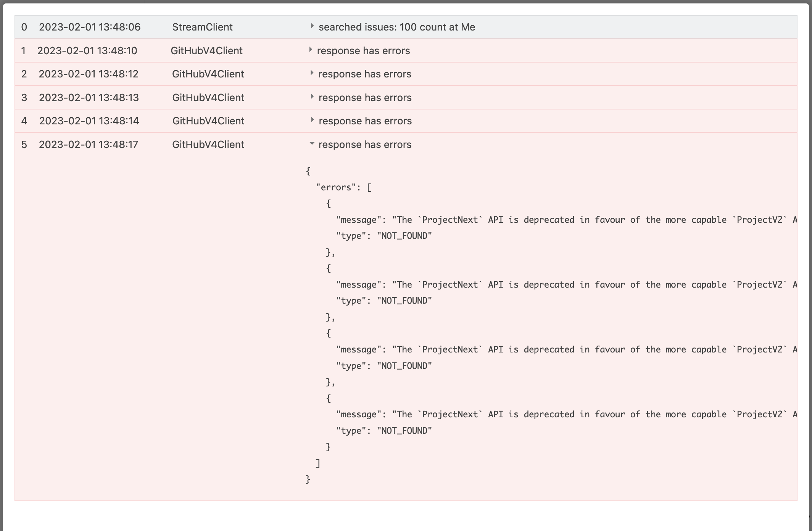
Task: Expand row 2 response has errors entry
Action: [x=312, y=74]
